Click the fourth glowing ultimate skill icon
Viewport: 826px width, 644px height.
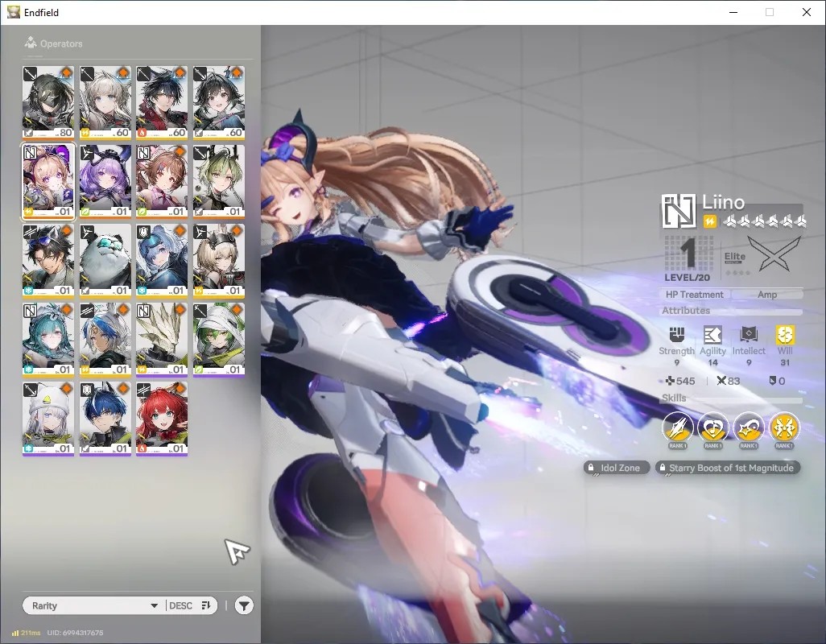[x=784, y=427]
